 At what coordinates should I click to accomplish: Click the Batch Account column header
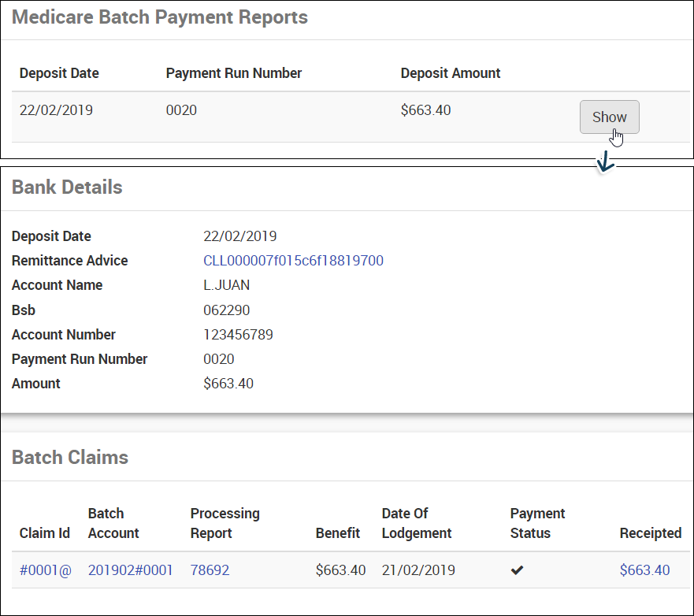coord(113,523)
